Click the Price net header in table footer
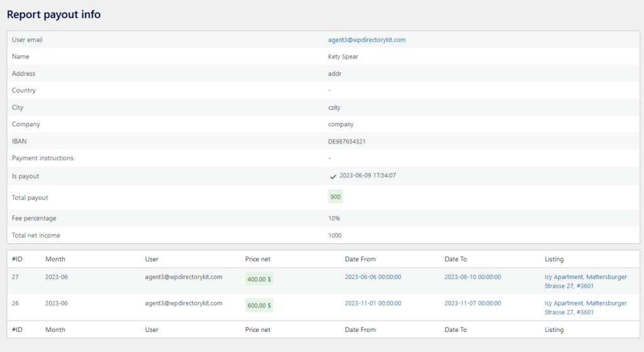Screen dimensions: 644x352 pyautogui.click(x=257, y=329)
